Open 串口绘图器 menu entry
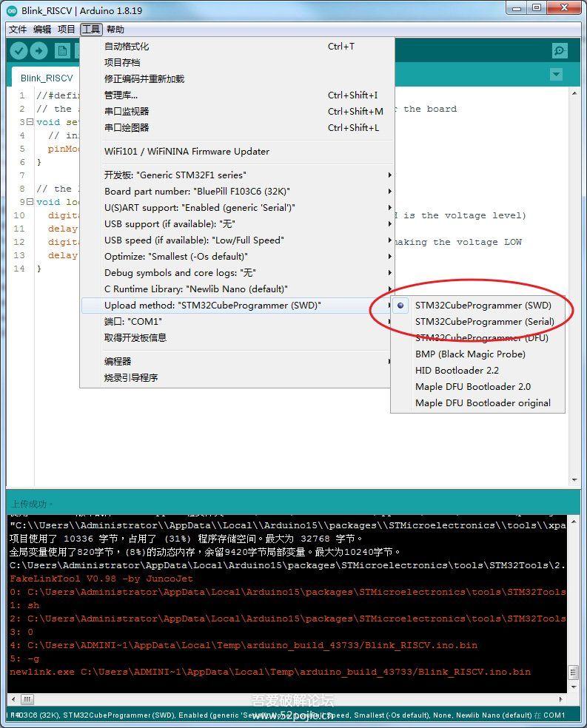Image resolution: width=587 pixels, height=728 pixels. pyautogui.click(x=237, y=128)
